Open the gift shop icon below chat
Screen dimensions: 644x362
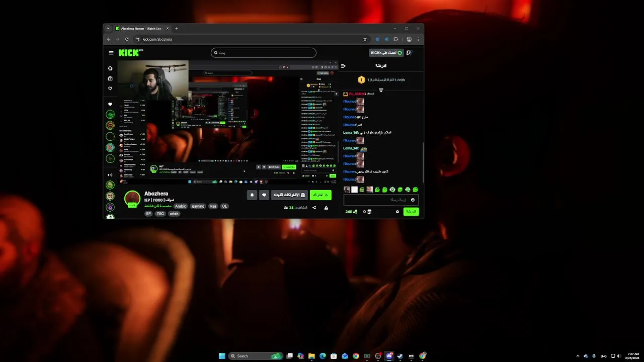point(369,212)
